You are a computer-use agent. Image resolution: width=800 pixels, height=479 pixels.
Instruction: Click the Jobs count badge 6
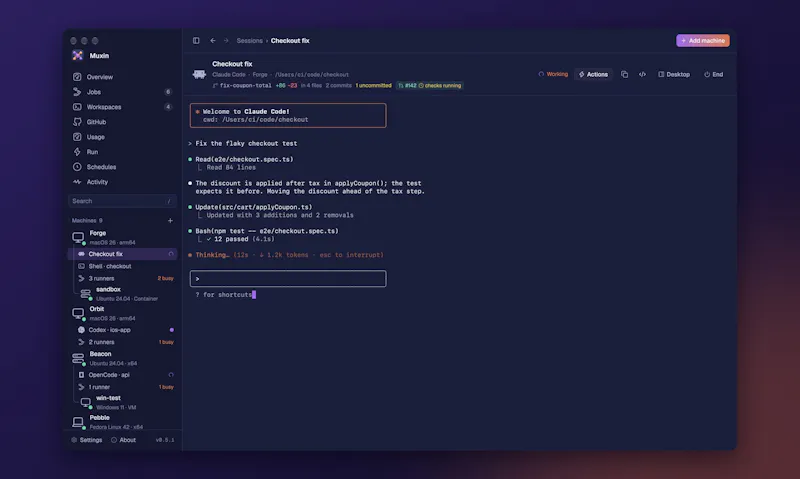coord(168,92)
